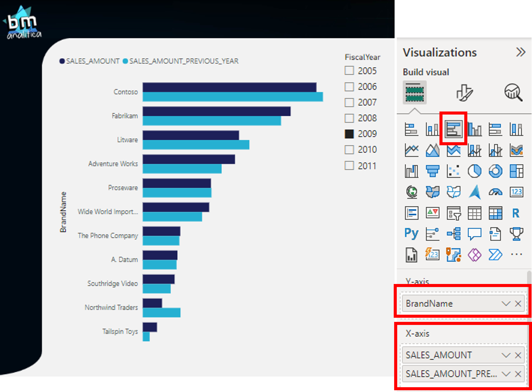Select the pie chart visual
The height and width of the screenshot is (392, 532).
(474, 171)
